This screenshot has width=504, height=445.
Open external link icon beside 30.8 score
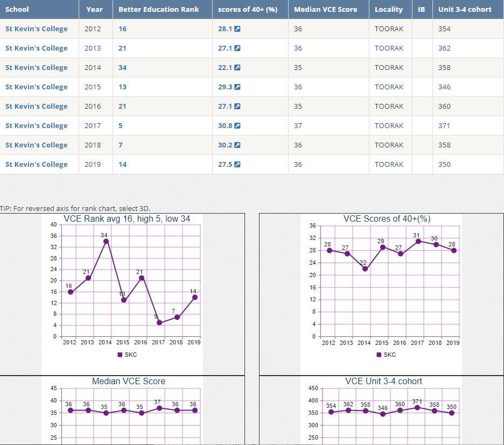pyautogui.click(x=237, y=125)
